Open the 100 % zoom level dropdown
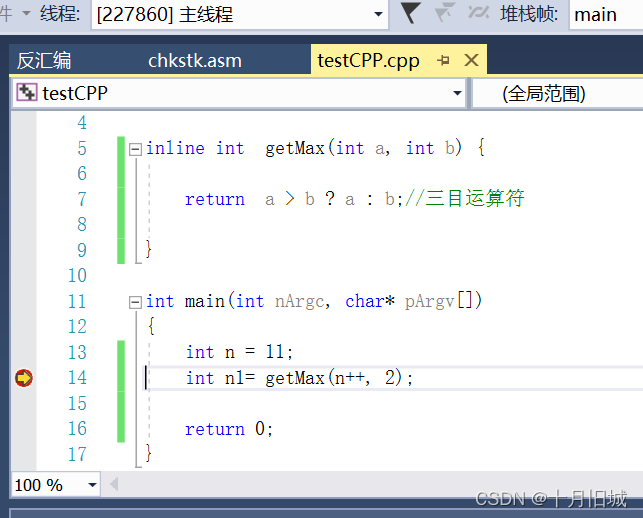Screen dimensions: 643x518 [92, 485]
